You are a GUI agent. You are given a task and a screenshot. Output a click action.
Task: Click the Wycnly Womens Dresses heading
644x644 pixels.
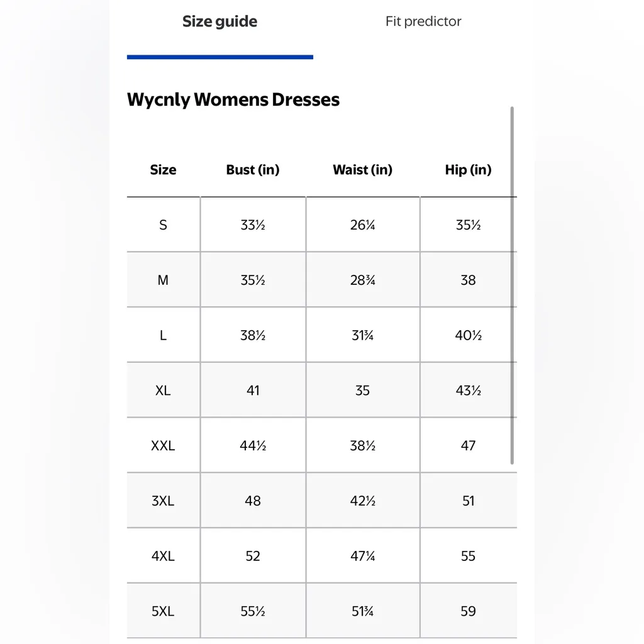(233, 99)
